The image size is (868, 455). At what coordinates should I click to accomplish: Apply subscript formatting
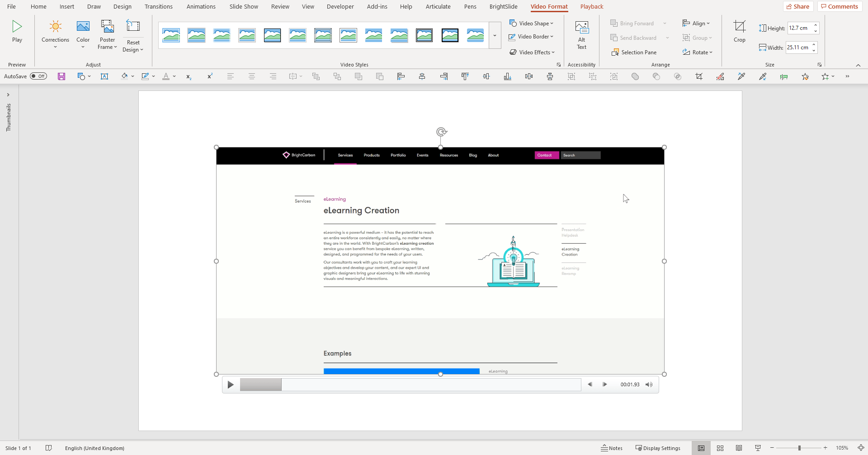pos(189,76)
